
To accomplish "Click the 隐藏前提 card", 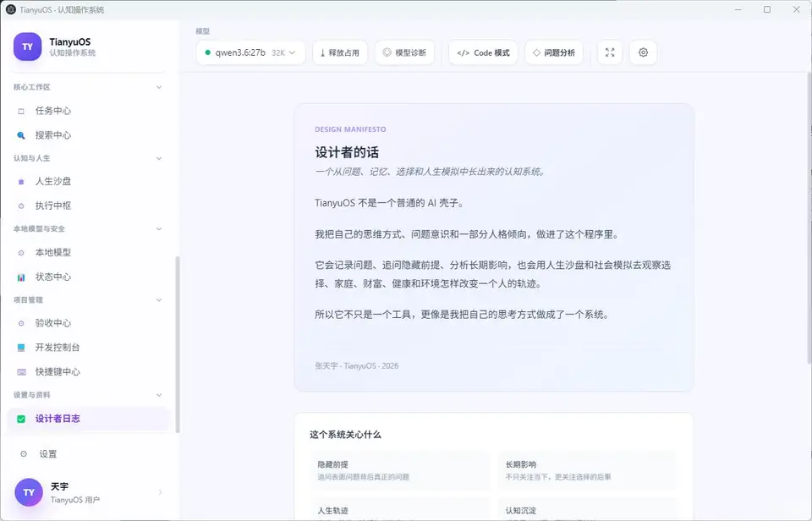I will tap(400, 470).
